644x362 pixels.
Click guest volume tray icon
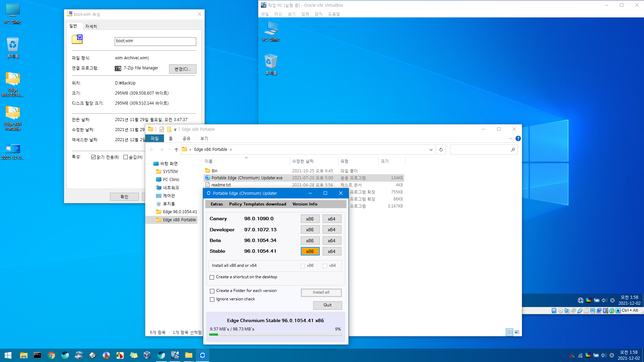(604, 300)
